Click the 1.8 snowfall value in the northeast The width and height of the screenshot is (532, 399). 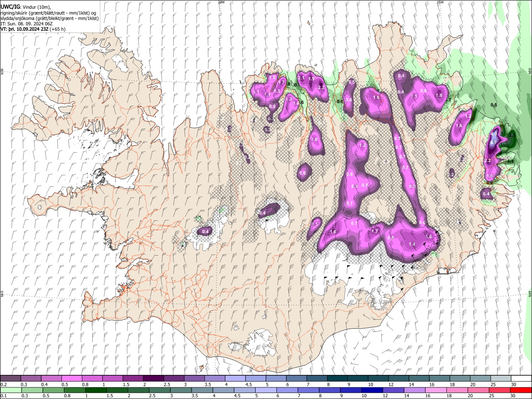point(438,95)
